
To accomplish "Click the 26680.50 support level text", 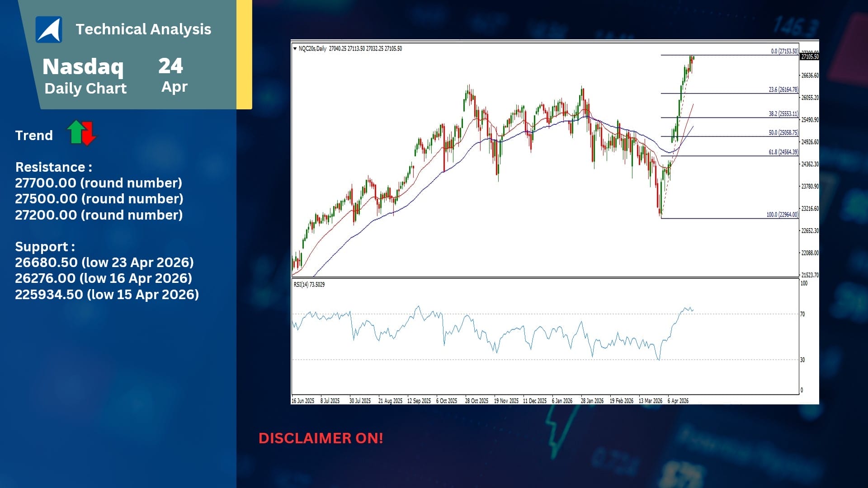I will (104, 263).
